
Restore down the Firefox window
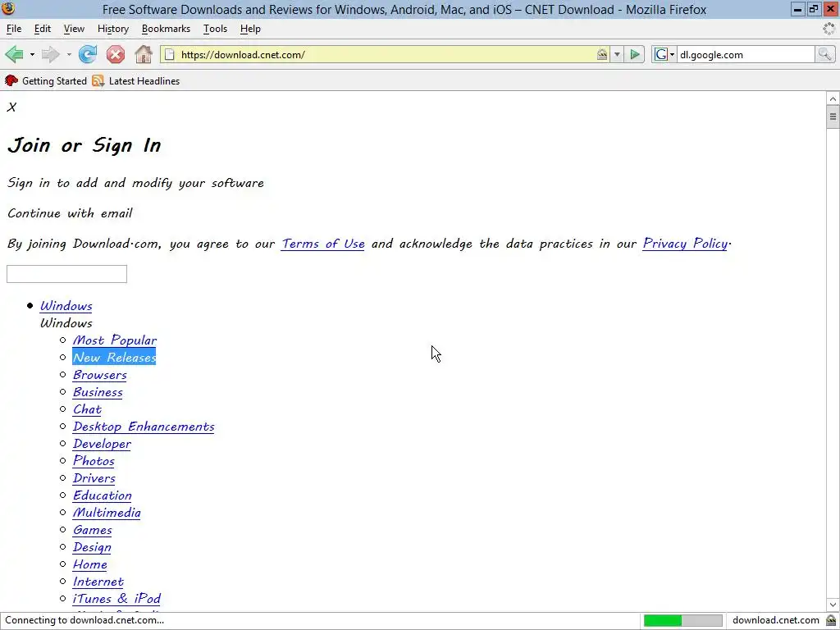click(814, 9)
